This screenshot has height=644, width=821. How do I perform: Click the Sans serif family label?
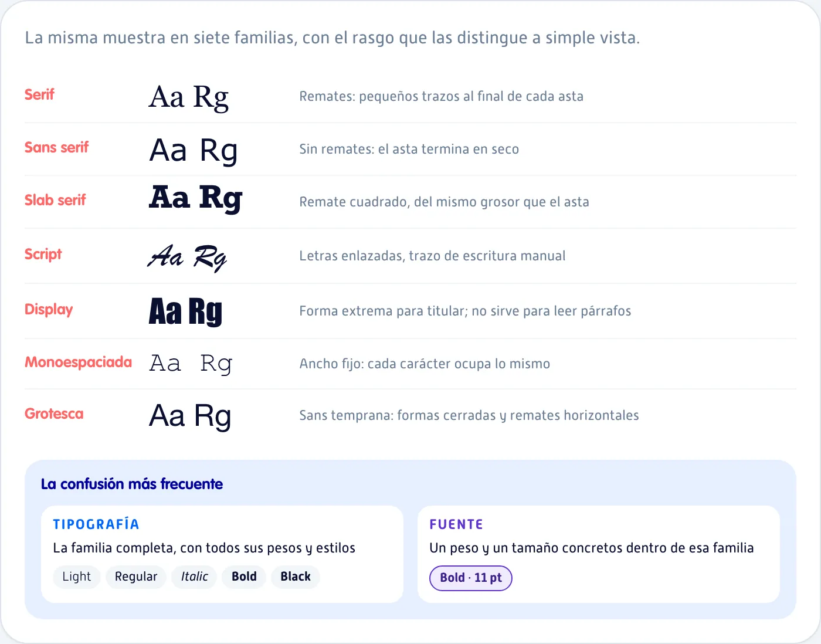pyautogui.click(x=56, y=147)
